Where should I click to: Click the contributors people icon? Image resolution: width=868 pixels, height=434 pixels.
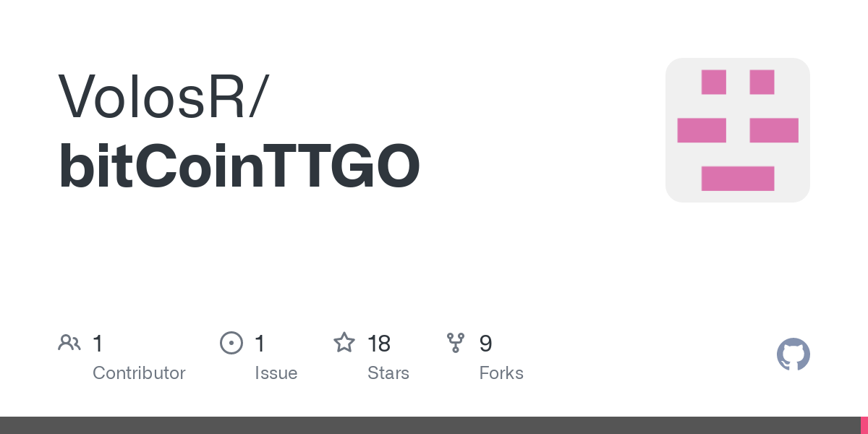pos(69,342)
